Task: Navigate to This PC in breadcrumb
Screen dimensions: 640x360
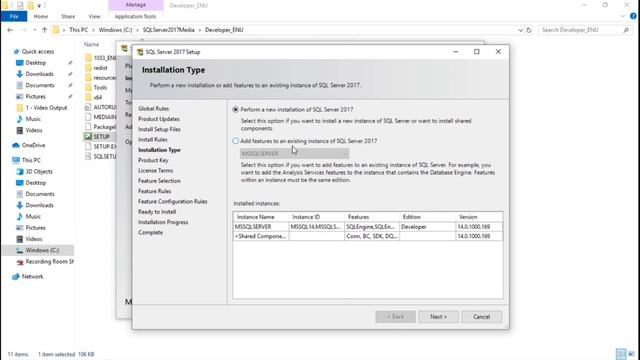Action: click(x=78, y=30)
